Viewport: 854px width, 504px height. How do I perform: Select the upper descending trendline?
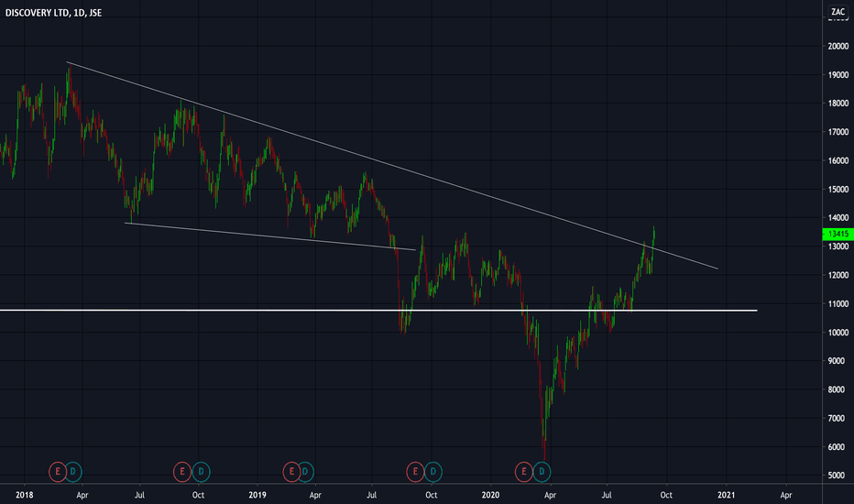pyautogui.click(x=392, y=166)
